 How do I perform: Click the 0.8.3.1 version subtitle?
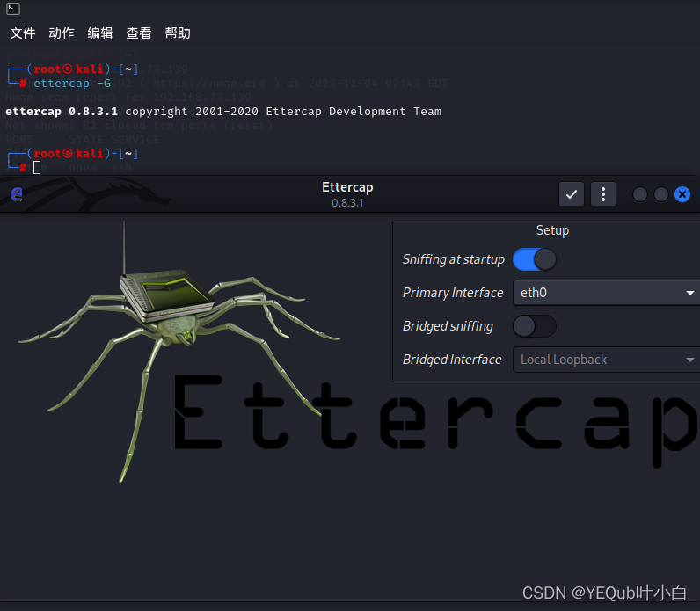pyautogui.click(x=347, y=203)
